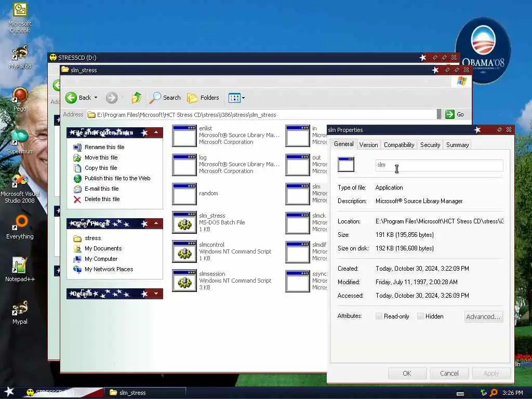Launch Supermium desktop icon
This screenshot has width=532, height=399.
pyautogui.click(x=20, y=142)
